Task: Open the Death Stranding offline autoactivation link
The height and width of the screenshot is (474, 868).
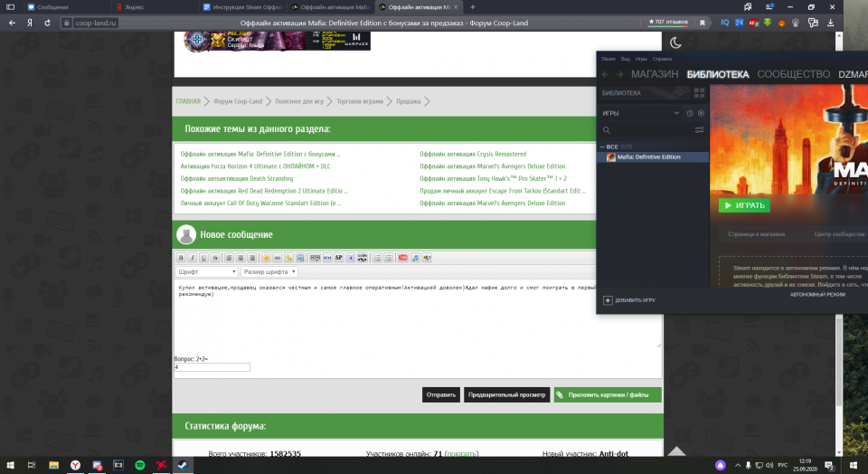Action: pyautogui.click(x=236, y=178)
